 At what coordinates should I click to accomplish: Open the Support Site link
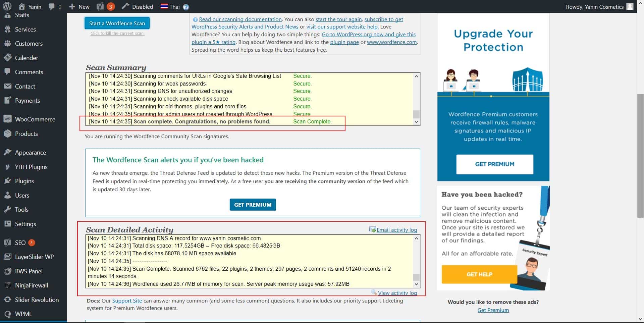coord(127,301)
